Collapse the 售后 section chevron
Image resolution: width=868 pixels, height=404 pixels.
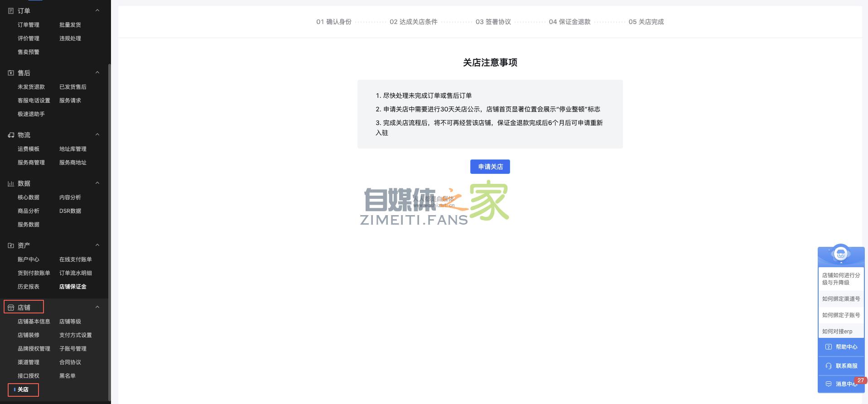[x=97, y=72]
